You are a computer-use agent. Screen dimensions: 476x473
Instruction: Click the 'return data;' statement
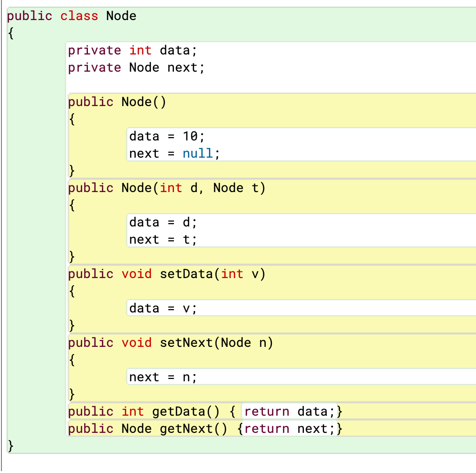point(289,412)
